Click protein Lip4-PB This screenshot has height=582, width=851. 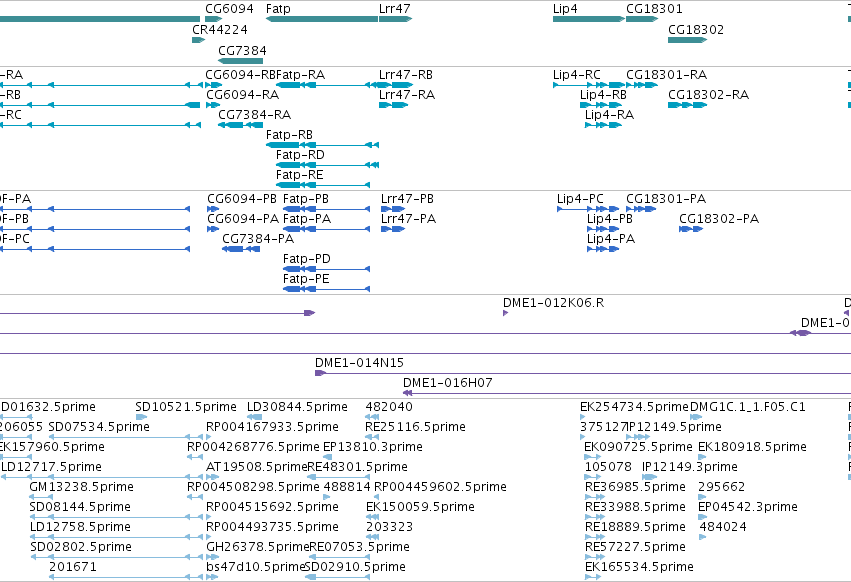603,229
